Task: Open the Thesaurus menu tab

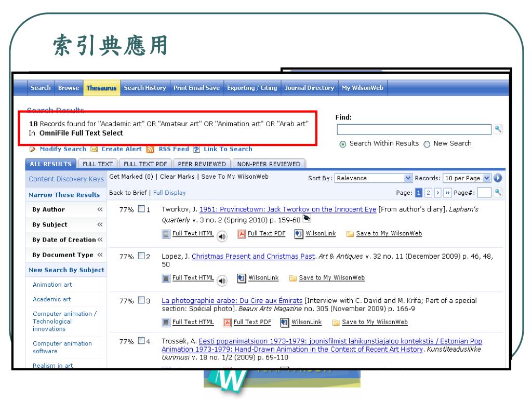Action: (x=101, y=88)
